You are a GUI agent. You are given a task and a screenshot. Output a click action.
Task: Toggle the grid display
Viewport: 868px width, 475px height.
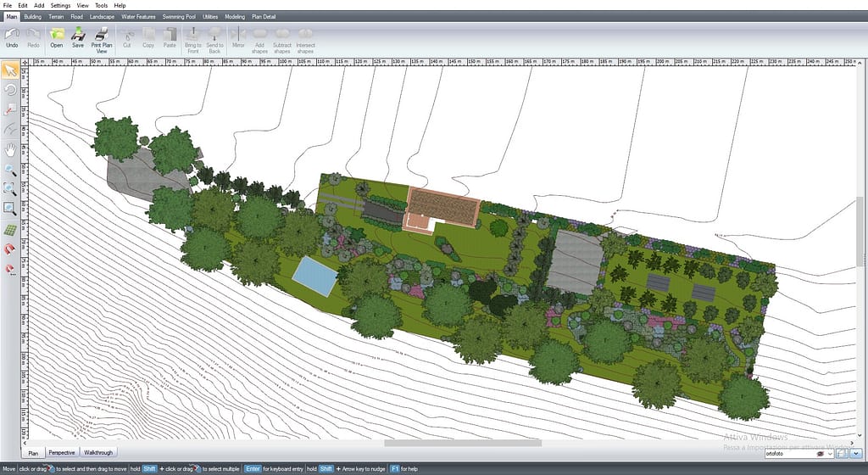tap(10, 229)
